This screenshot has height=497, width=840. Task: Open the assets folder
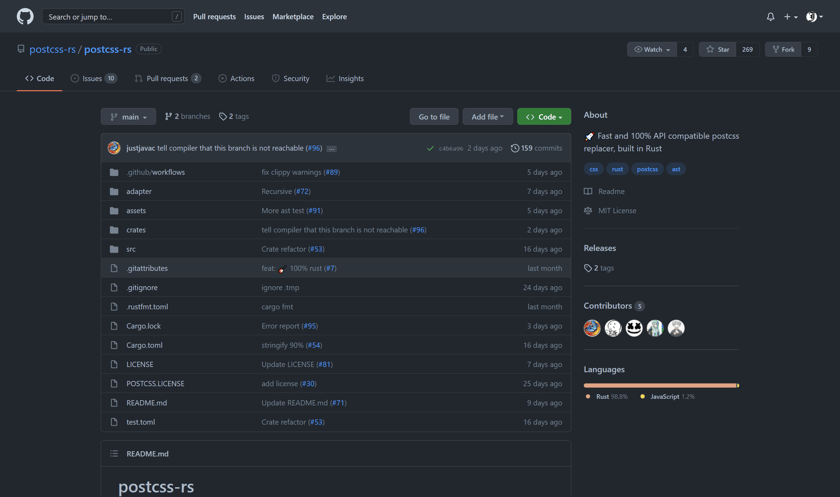(136, 210)
